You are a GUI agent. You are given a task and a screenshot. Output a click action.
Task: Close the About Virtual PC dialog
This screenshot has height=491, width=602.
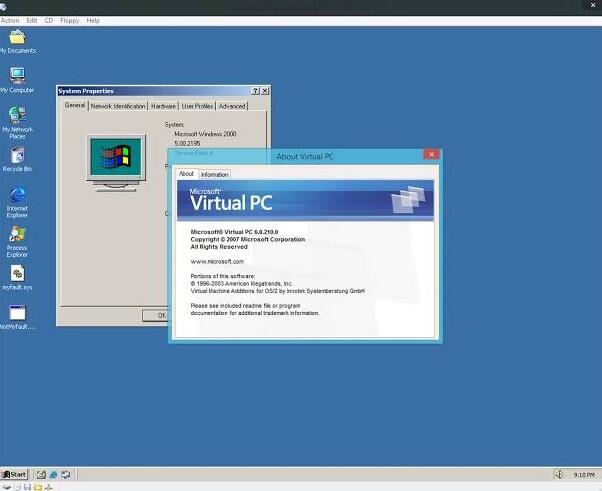click(x=432, y=154)
